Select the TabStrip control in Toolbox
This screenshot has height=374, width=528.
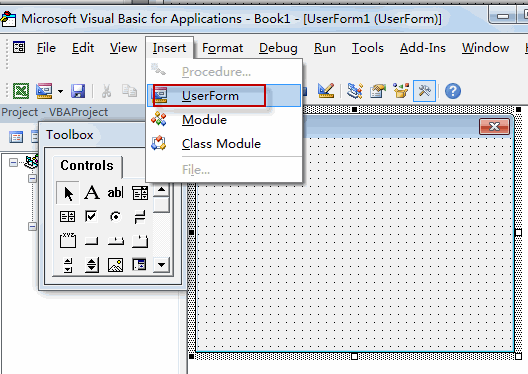point(116,241)
